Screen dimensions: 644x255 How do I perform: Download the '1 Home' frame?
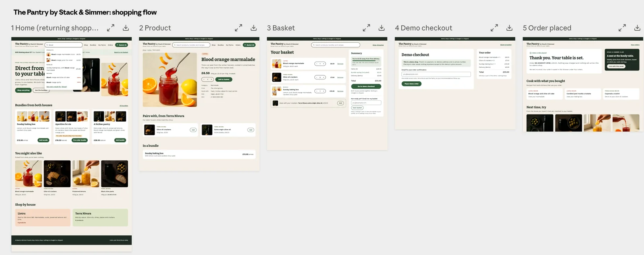(126, 28)
